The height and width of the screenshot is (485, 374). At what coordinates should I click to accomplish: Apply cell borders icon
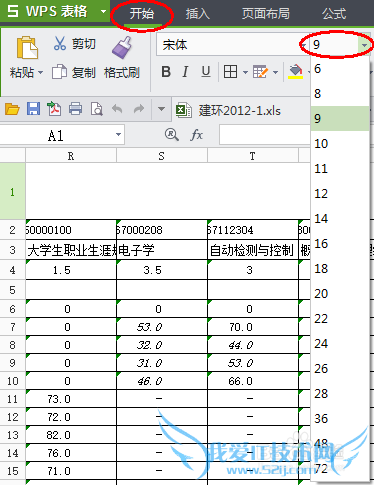pos(230,72)
